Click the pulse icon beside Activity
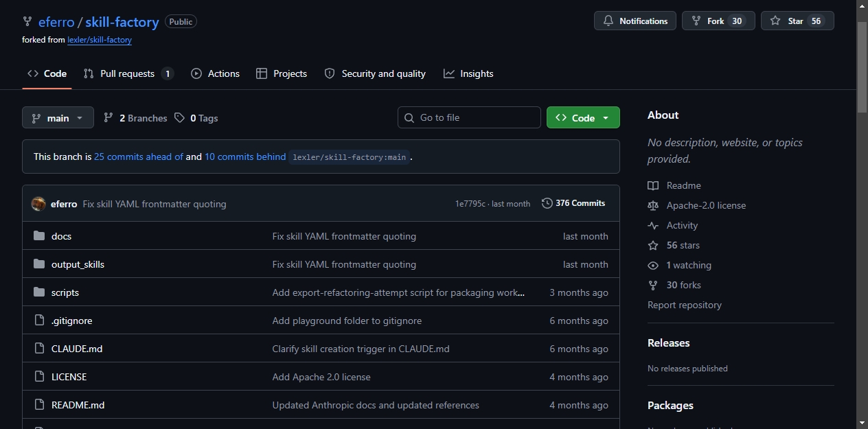The width and height of the screenshot is (868, 429). click(x=653, y=225)
